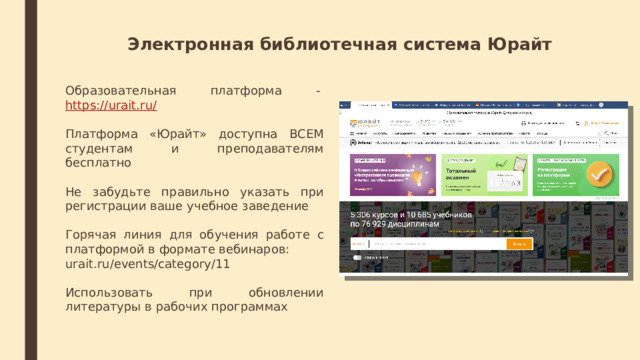This screenshot has width=640, height=360.
Task: Switch to the second browser tab
Action: pos(412,105)
